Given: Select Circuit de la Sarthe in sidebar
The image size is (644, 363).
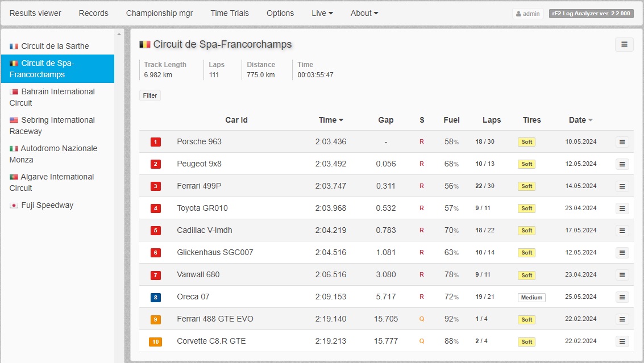Looking at the screenshot, I should [57, 46].
